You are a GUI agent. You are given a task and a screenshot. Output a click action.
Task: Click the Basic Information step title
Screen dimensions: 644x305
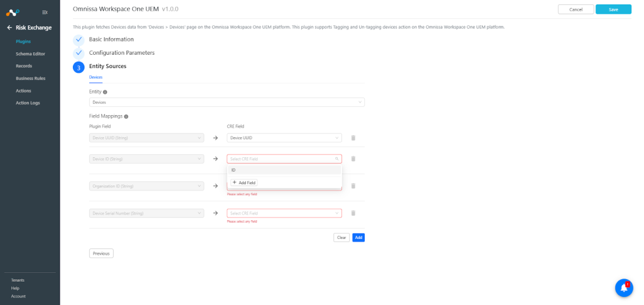click(111, 40)
